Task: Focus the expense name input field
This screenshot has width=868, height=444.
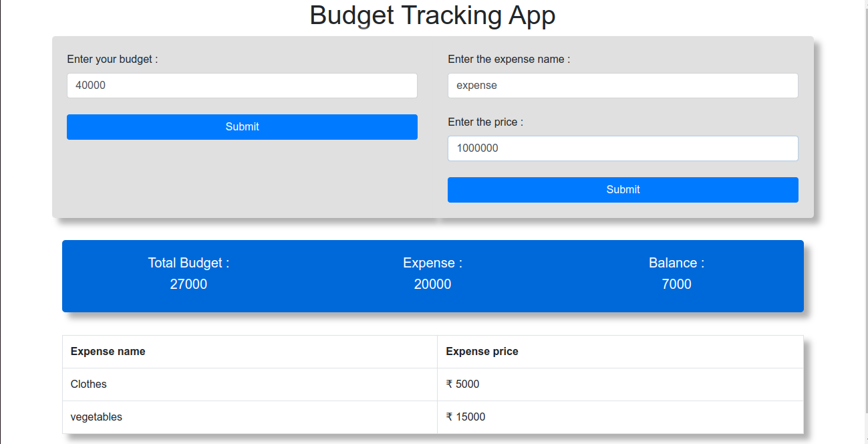Action: pos(623,86)
